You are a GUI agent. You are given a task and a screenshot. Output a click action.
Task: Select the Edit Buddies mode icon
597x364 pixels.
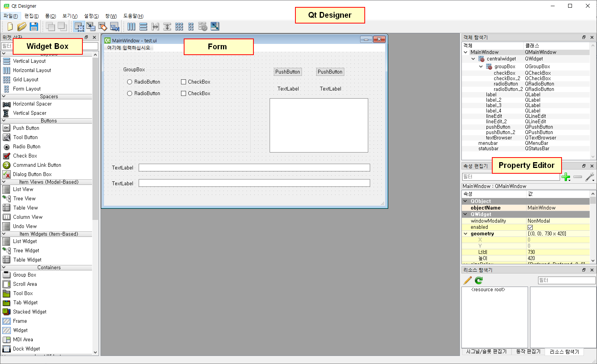(x=103, y=27)
